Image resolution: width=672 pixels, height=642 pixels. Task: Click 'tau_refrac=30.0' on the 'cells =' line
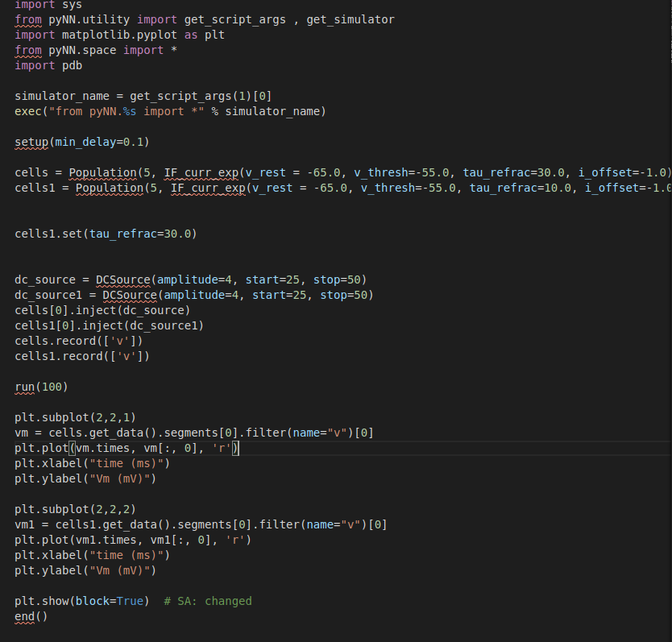pyautogui.click(x=513, y=172)
